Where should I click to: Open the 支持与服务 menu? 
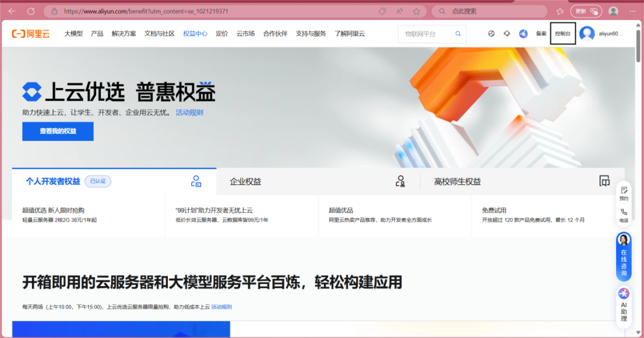click(311, 34)
